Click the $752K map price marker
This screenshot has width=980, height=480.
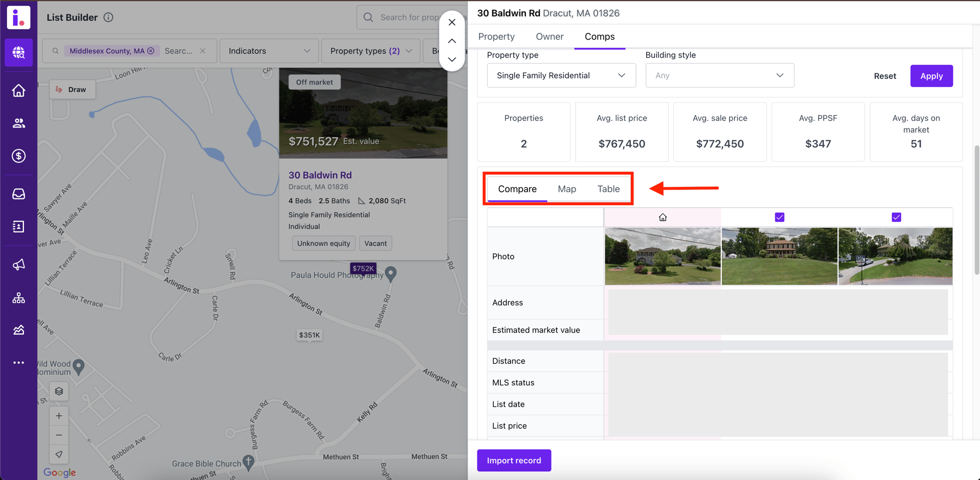click(363, 268)
